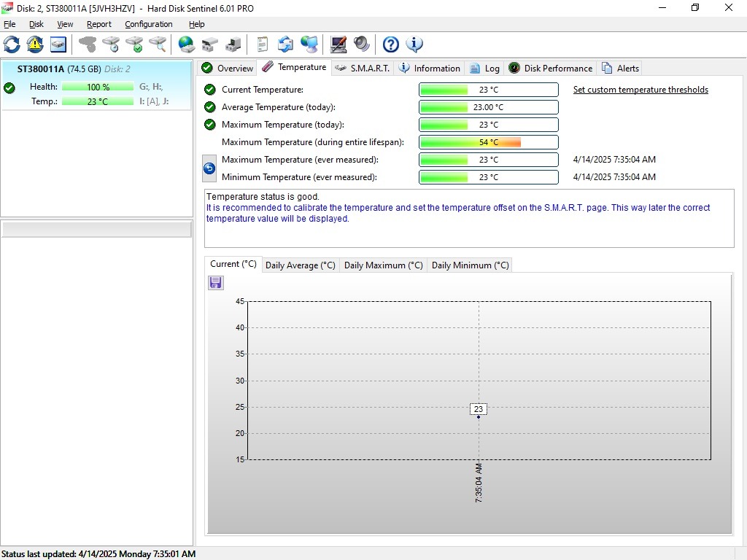The image size is (747, 560).
Task: Click the globe and monitor icon
Action: click(x=309, y=44)
